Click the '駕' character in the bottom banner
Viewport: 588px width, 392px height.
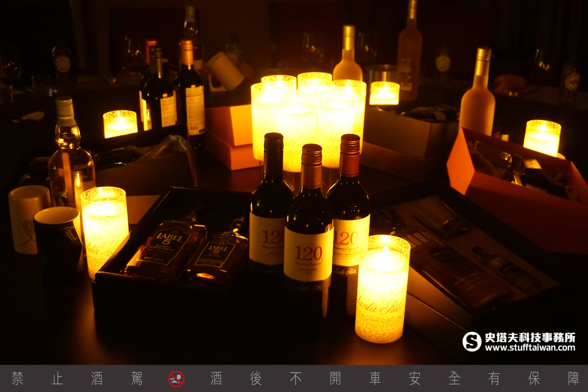point(137,378)
